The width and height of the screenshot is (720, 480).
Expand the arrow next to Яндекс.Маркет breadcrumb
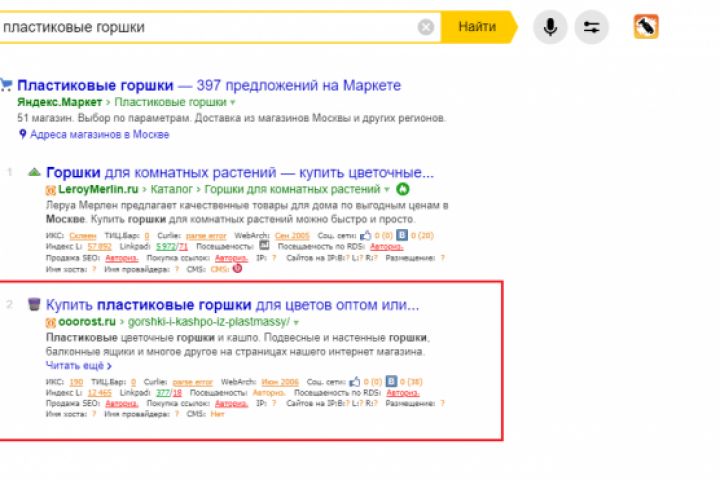pyautogui.click(x=232, y=102)
